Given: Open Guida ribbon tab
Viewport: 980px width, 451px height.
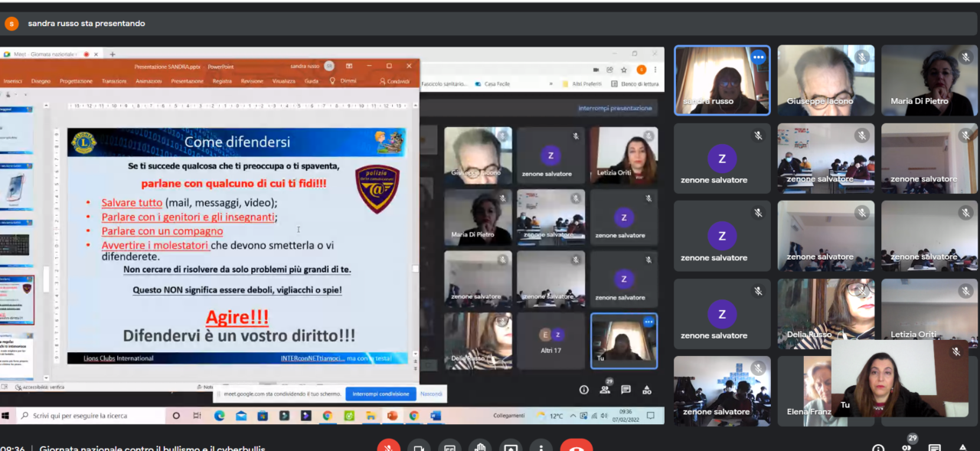Looking at the screenshot, I should [x=312, y=81].
